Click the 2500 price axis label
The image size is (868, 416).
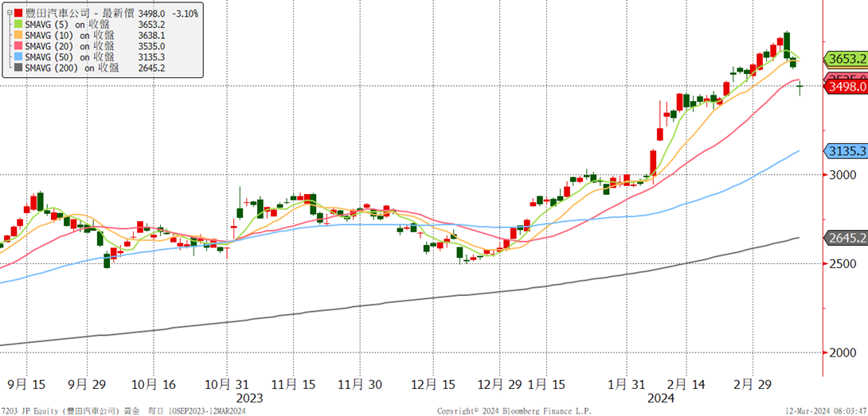point(842,264)
